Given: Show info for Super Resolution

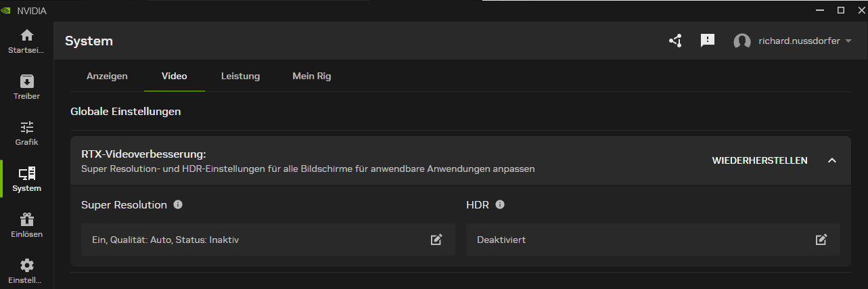Looking at the screenshot, I should click(x=178, y=204).
